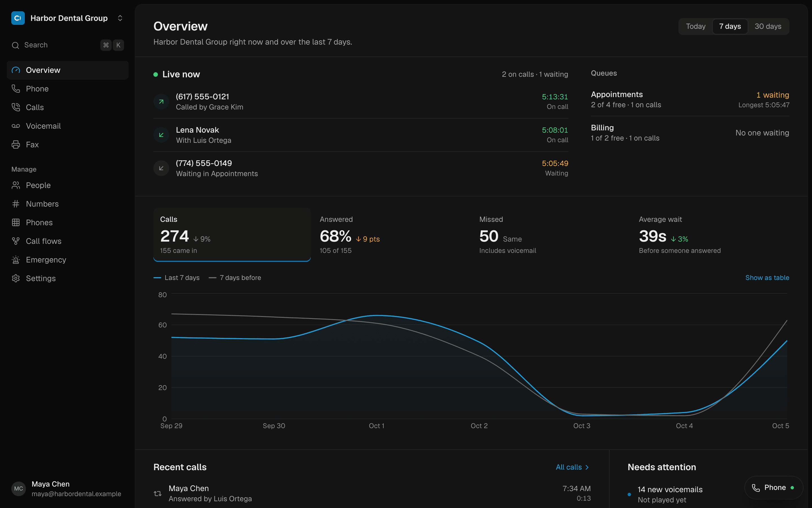Click the green status dot on Phone button
Image resolution: width=812 pixels, height=508 pixels.
[792, 487]
